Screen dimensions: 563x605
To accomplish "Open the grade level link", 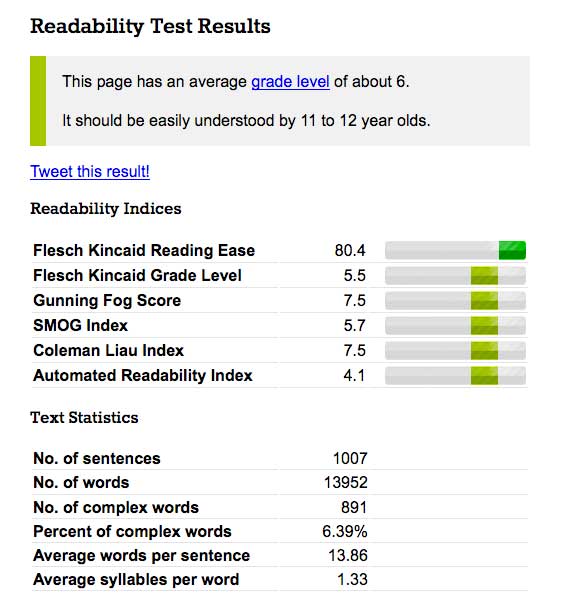I will (x=290, y=82).
